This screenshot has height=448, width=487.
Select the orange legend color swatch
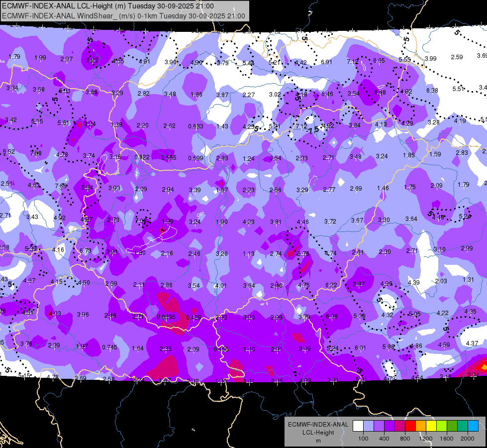421,426
